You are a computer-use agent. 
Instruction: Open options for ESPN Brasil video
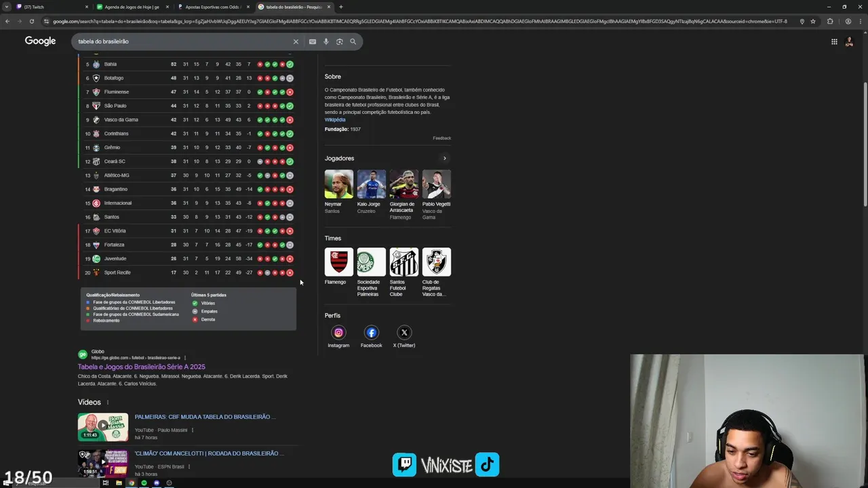pos(189,466)
